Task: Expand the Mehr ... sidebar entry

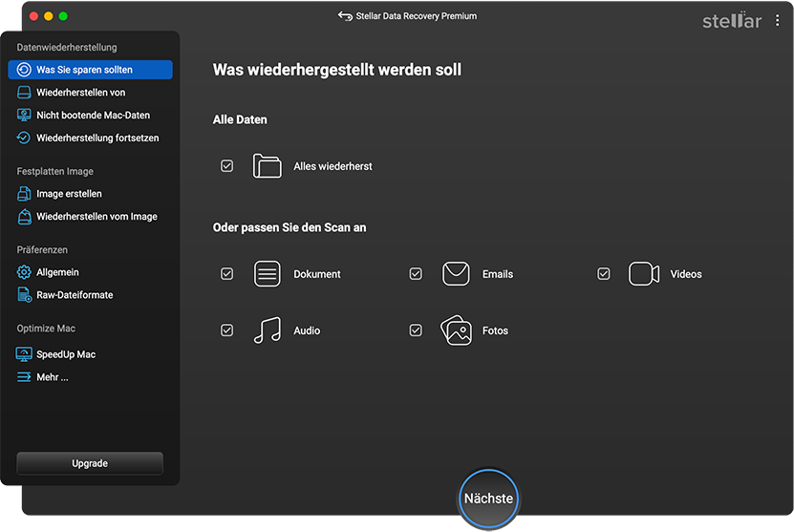Action: pyautogui.click(x=52, y=377)
